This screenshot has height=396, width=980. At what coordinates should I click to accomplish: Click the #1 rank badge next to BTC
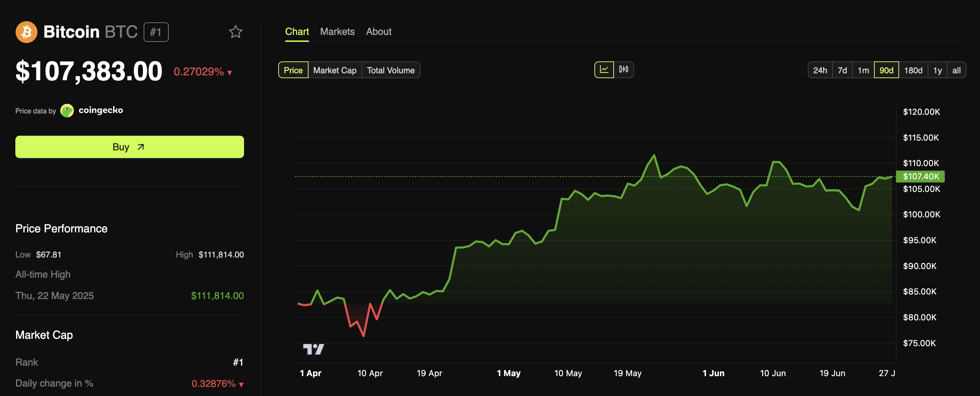click(155, 32)
